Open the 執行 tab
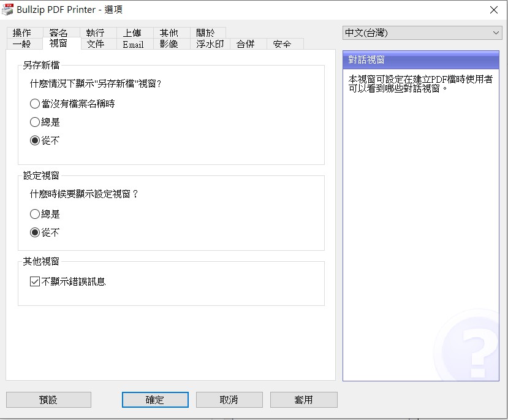The height and width of the screenshot is (420, 508). coord(98,32)
